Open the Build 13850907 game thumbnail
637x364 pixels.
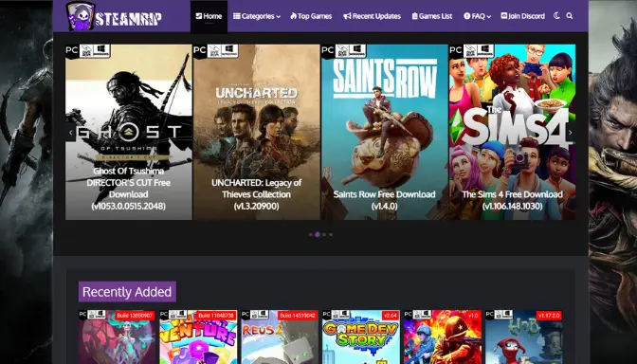pyautogui.click(x=117, y=337)
